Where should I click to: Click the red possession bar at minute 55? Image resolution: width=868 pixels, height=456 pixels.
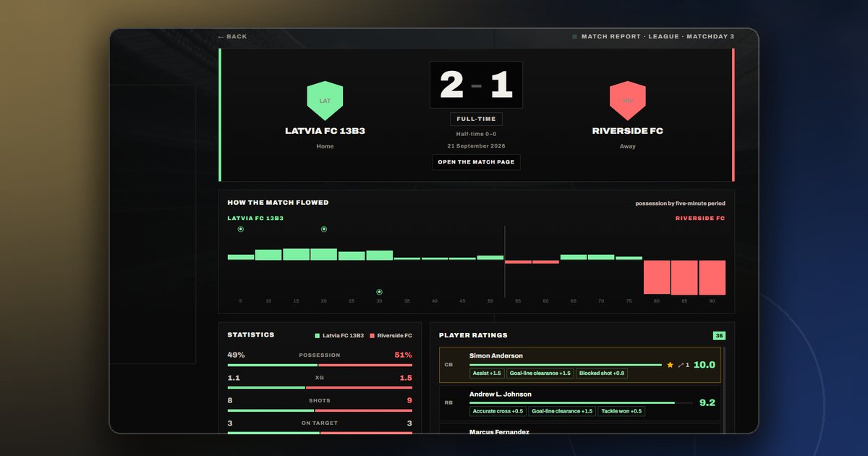[518, 262]
